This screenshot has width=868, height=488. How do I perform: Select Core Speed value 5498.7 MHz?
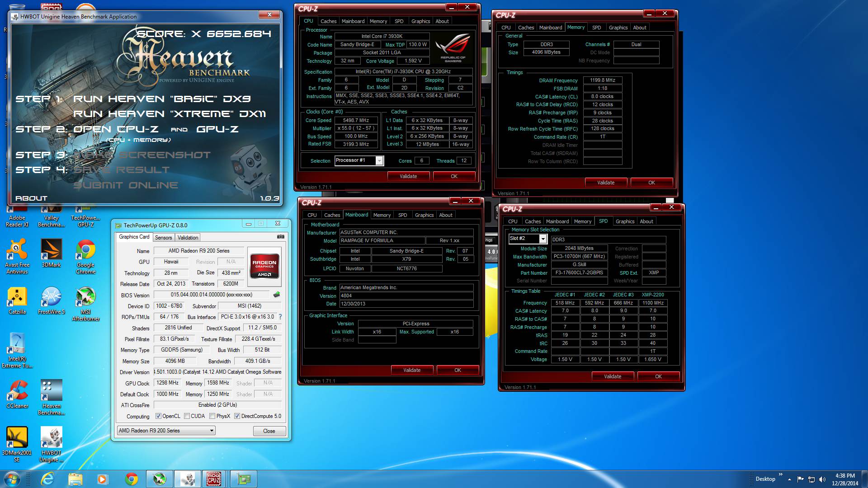[356, 120]
